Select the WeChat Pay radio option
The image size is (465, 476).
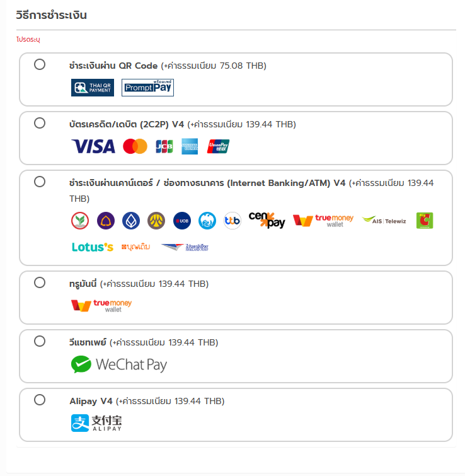pyautogui.click(x=40, y=341)
